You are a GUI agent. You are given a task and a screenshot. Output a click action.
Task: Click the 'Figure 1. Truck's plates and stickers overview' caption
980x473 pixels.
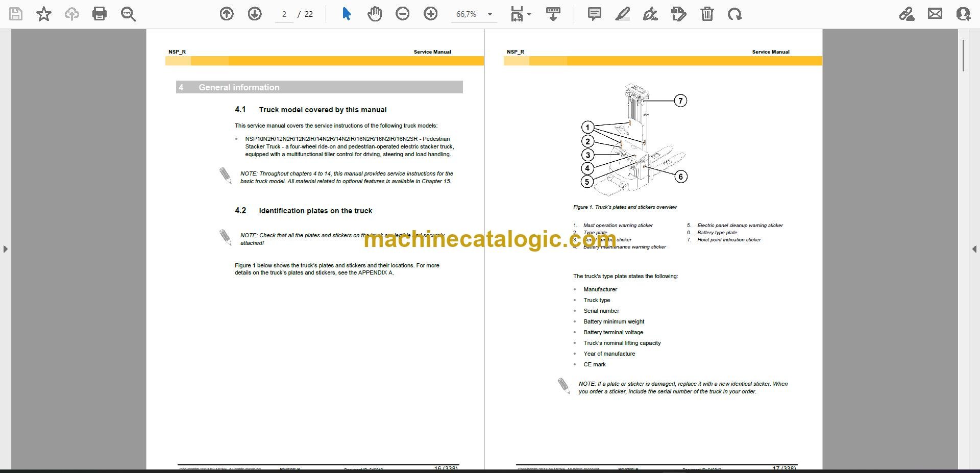[625, 207]
